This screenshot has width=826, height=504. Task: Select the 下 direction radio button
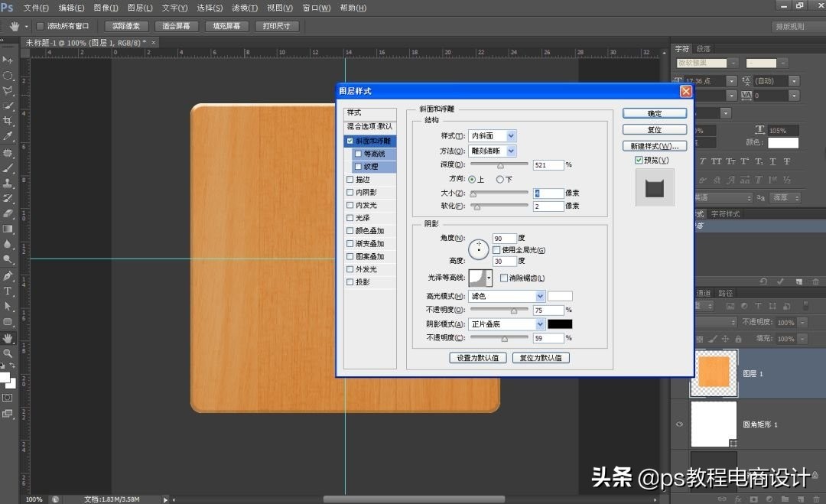(x=500, y=179)
